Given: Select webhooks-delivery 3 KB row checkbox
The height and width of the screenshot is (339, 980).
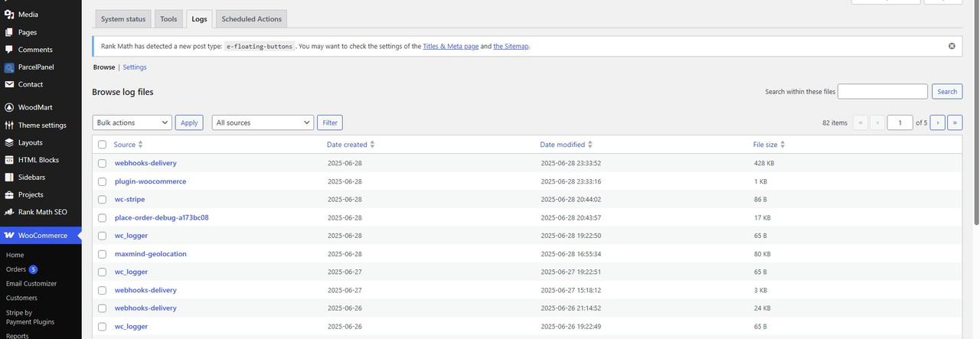Looking at the screenshot, I should (103, 291).
